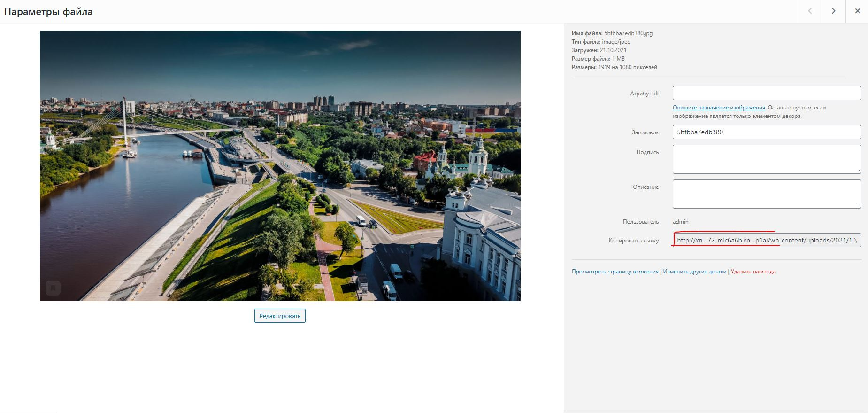
Task: Click the city image preview
Action: pyautogui.click(x=280, y=166)
